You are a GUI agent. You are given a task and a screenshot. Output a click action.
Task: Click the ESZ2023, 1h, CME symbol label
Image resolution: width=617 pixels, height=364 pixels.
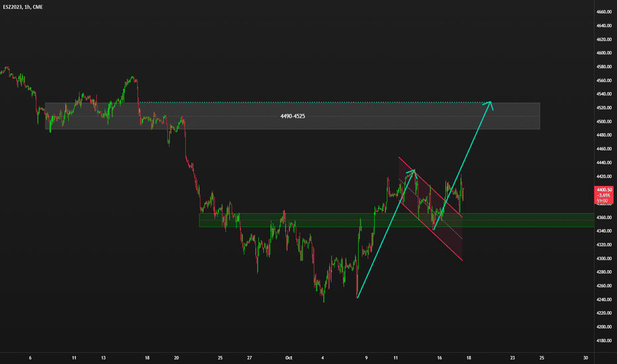pos(23,7)
